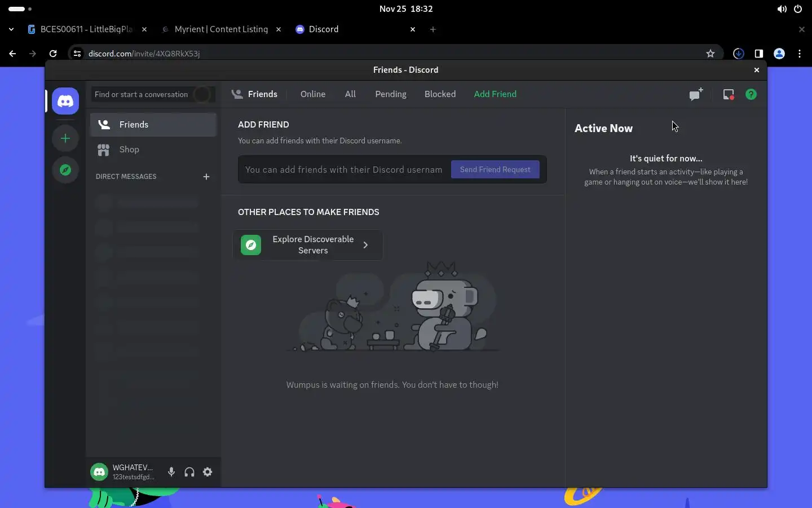Click Send Friend Request button
This screenshot has height=508, width=812.
[x=495, y=169]
